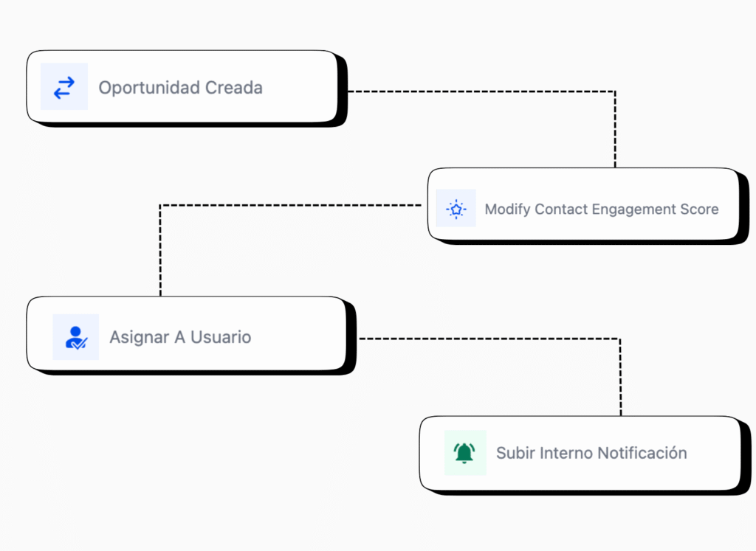Click the word "Usuario" in the assign node
This screenshot has height=551, width=756.
(221, 337)
